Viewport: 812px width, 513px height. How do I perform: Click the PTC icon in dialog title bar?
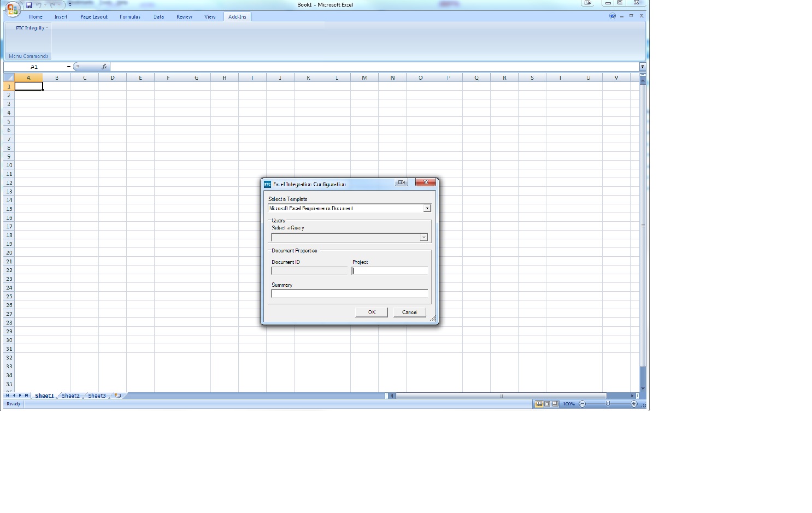pos(267,184)
